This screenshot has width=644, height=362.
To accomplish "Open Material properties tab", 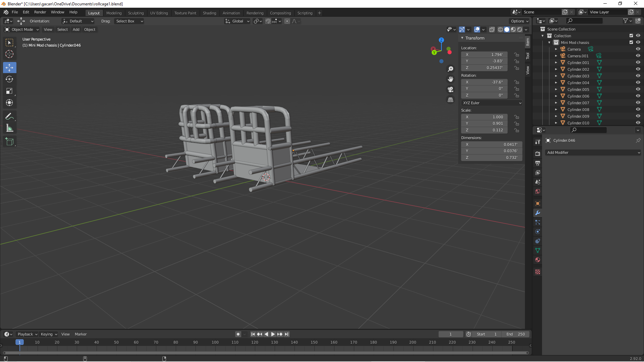I will tap(538, 260).
